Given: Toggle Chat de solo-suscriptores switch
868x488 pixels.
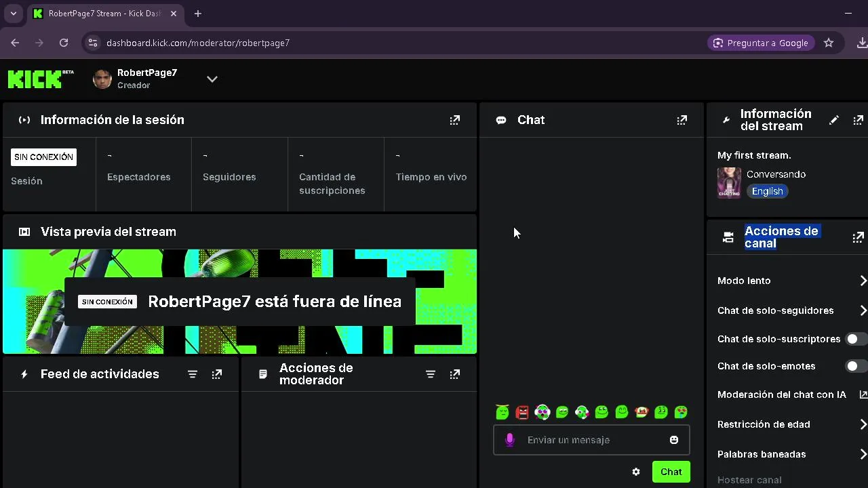Looking at the screenshot, I should tap(856, 339).
